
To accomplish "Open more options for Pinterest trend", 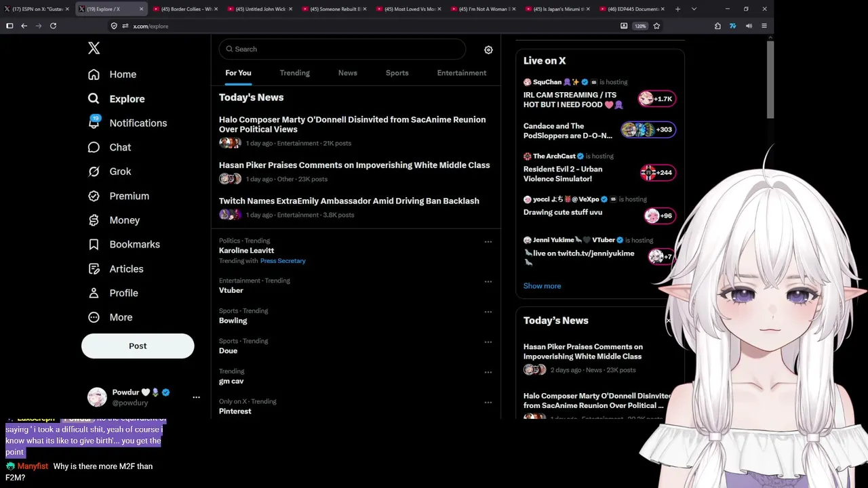I will point(488,403).
